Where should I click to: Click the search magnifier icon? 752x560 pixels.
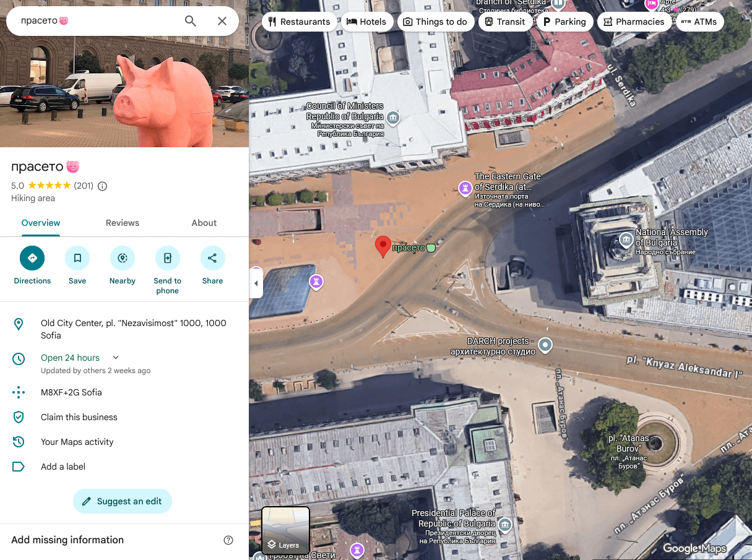click(x=191, y=21)
